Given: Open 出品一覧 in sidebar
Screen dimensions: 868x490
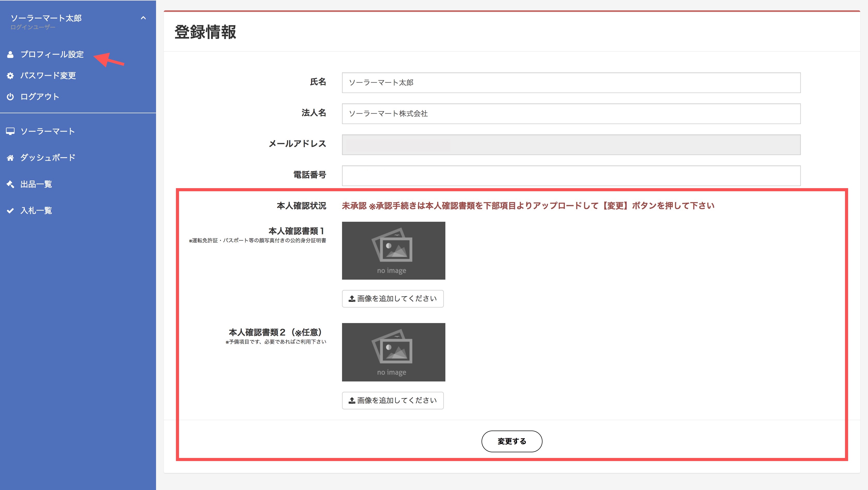Looking at the screenshot, I should (36, 184).
